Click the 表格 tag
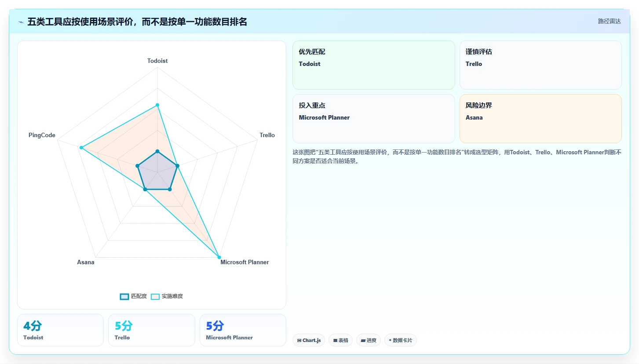Viewport: 639px width, 364px height. click(340, 340)
